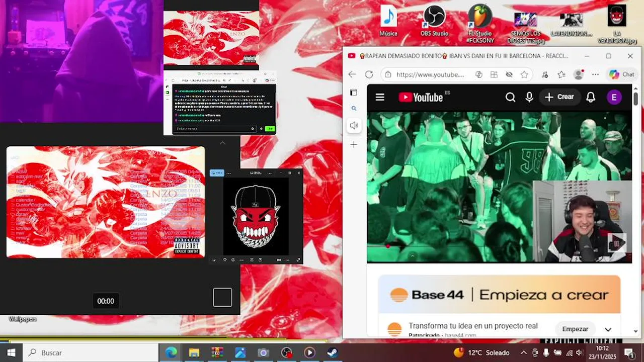Open ad title Transforma tu idea link
Viewport: 644px width, 362px height.
473,326
